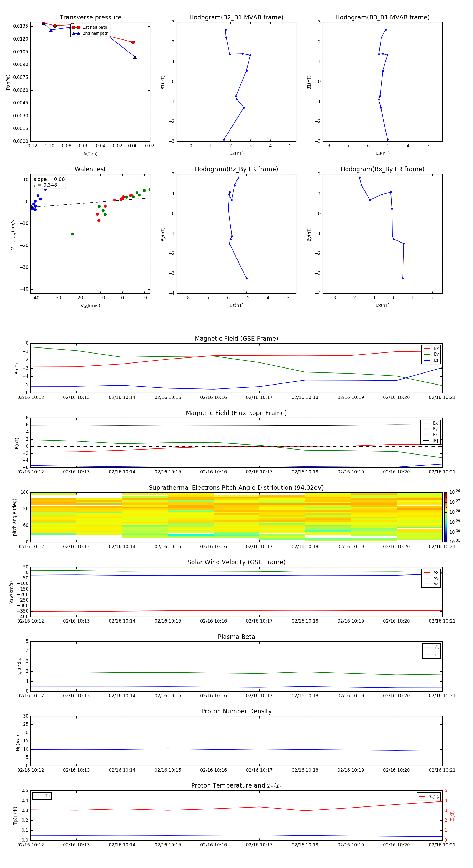Image resolution: width=473 pixels, height=868 pixels.
Task: Click the 'Transverse pressure' plot title
Action: (x=90, y=18)
